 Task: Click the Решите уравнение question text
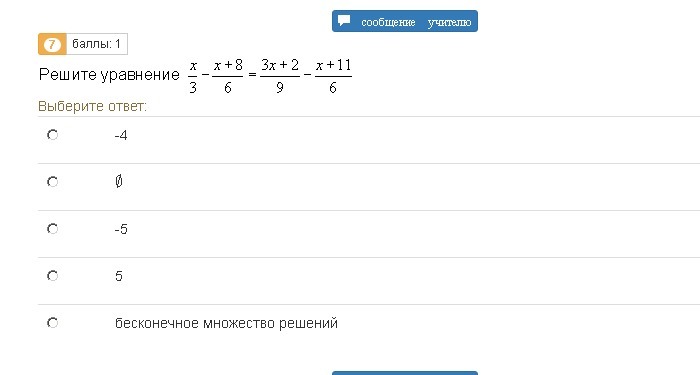pos(109,75)
